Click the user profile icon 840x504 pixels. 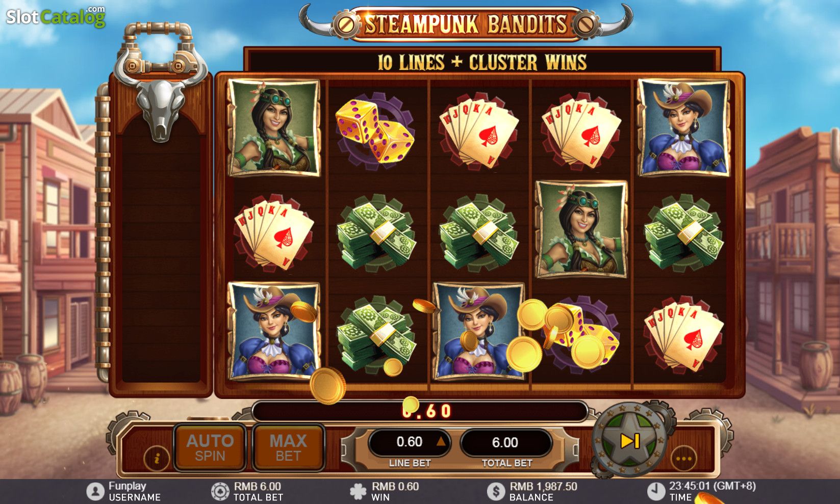(95, 491)
